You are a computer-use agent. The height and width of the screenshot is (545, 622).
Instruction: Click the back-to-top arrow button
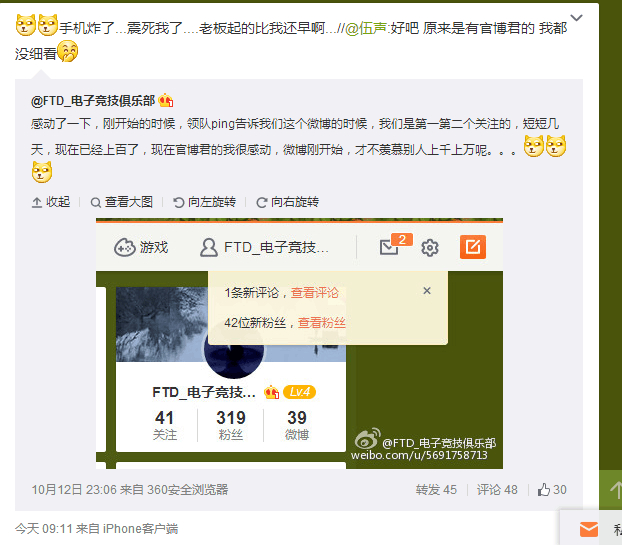[613, 490]
